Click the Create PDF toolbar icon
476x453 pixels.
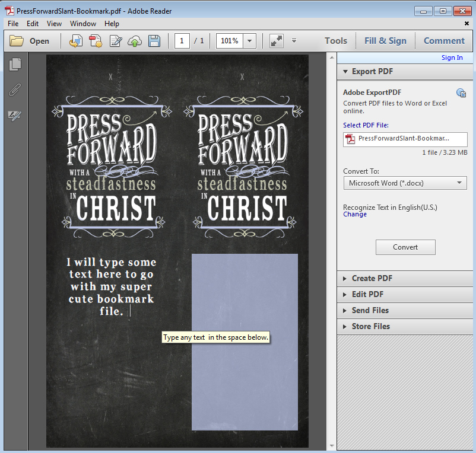pyautogui.click(x=96, y=41)
